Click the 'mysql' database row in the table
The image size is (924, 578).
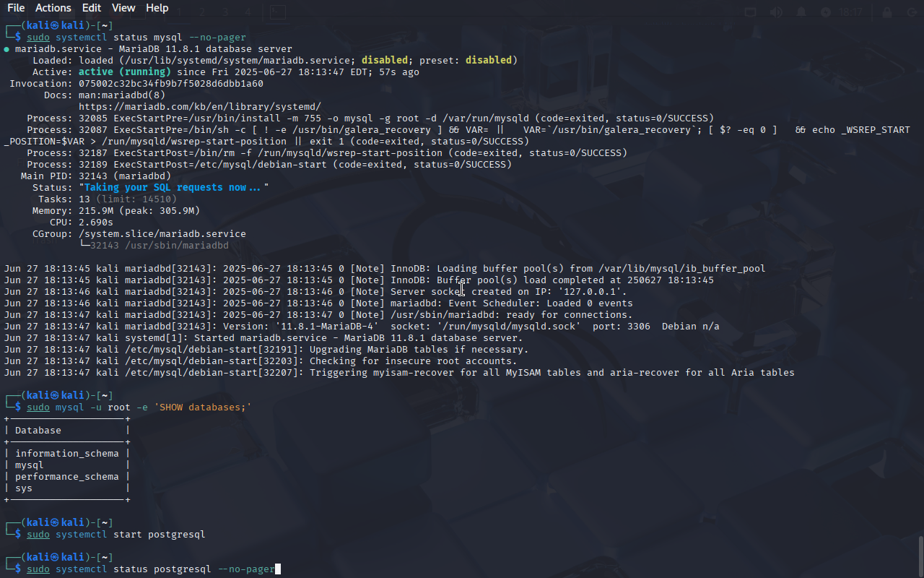[x=67, y=465]
